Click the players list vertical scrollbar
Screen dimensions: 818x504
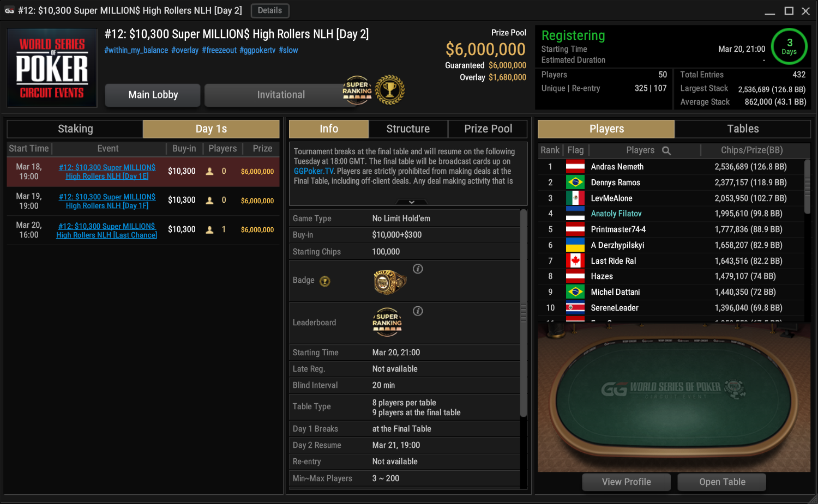click(x=807, y=188)
